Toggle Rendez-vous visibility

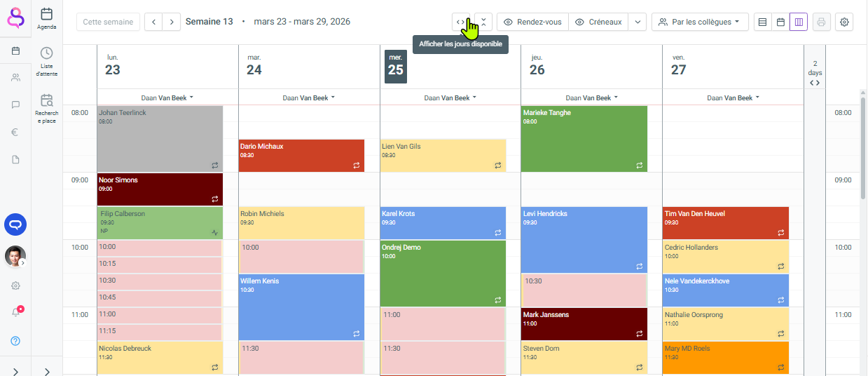tap(532, 22)
